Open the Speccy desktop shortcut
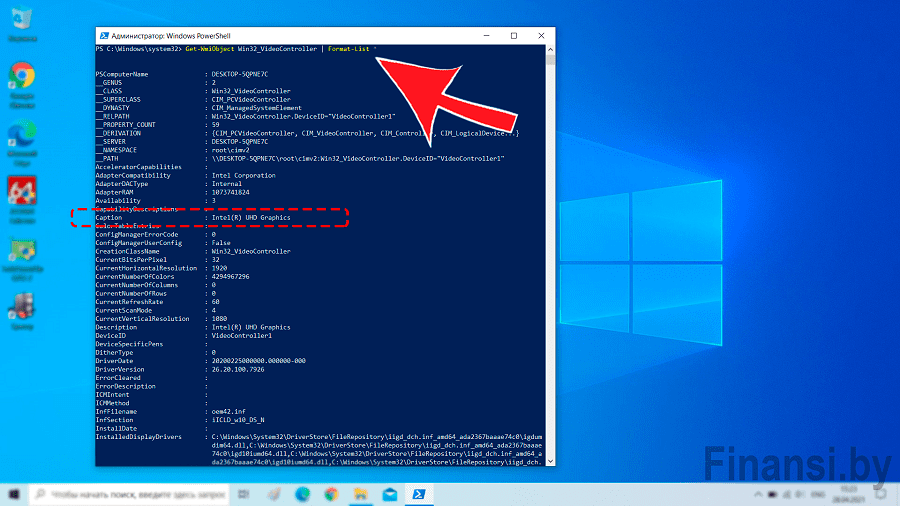This screenshot has width=900, height=506. 22,311
